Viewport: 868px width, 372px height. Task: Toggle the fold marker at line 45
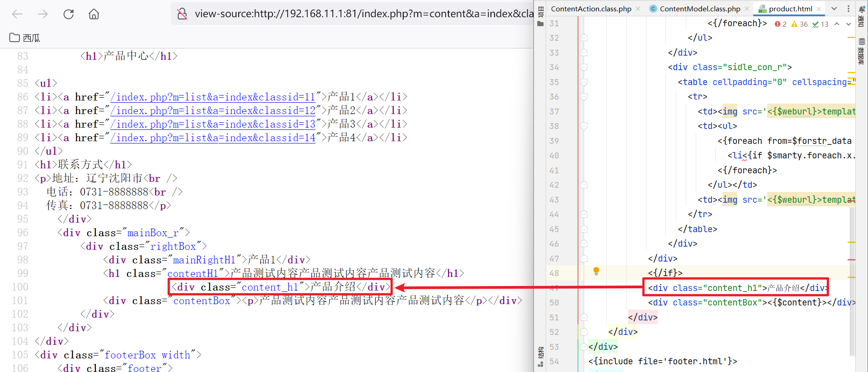[584, 229]
